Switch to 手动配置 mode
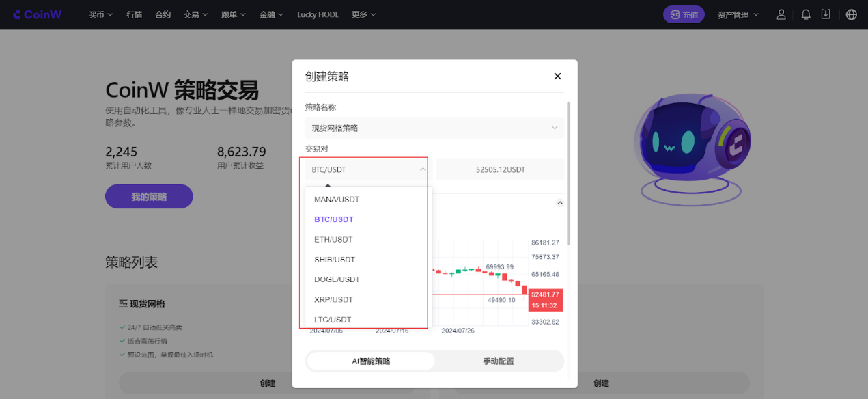 (498, 361)
